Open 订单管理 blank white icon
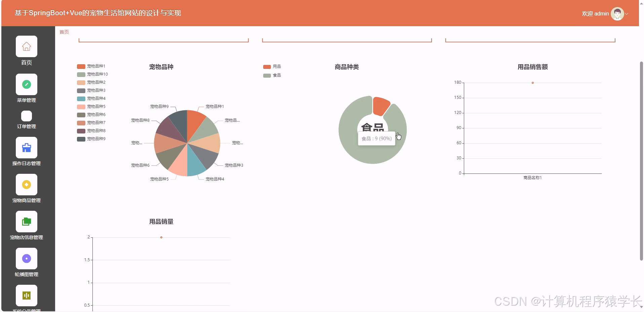The height and width of the screenshot is (312, 644). [27, 116]
